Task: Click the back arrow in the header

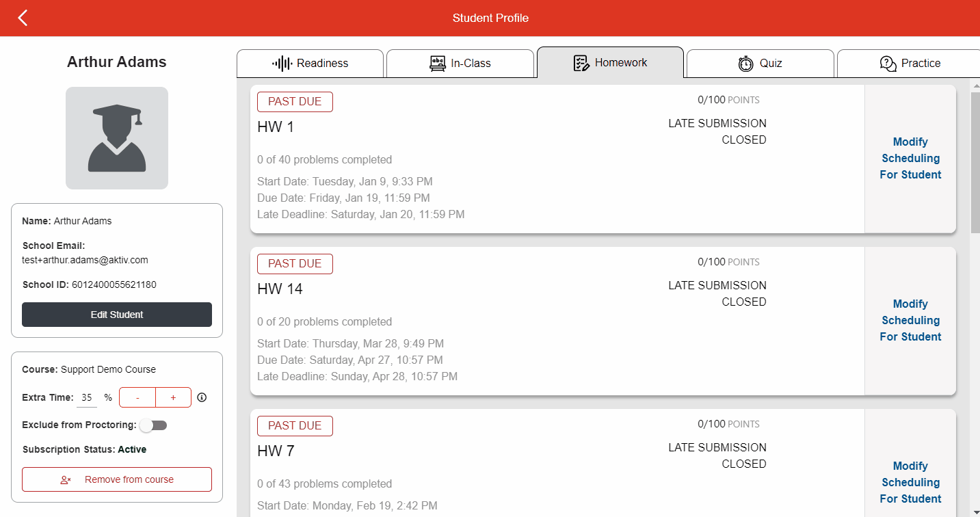Action: pyautogui.click(x=23, y=18)
